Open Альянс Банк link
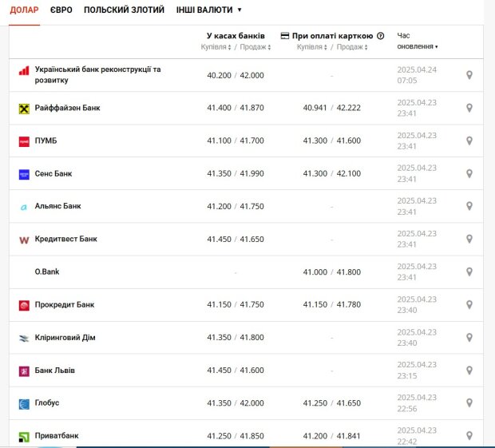The height and width of the screenshot is (448, 495). click(x=57, y=206)
